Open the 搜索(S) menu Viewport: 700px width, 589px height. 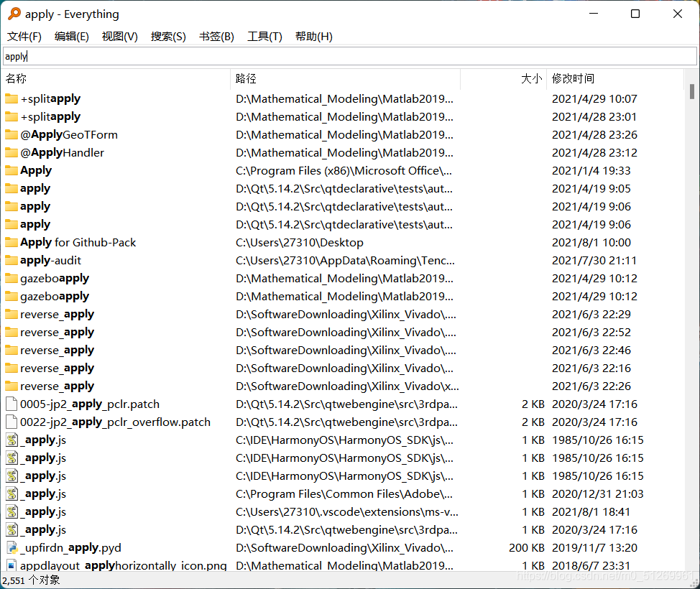[168, 37]
